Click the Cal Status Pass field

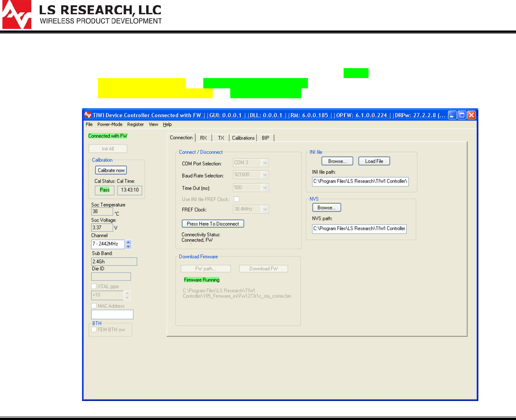coord(105,190)
